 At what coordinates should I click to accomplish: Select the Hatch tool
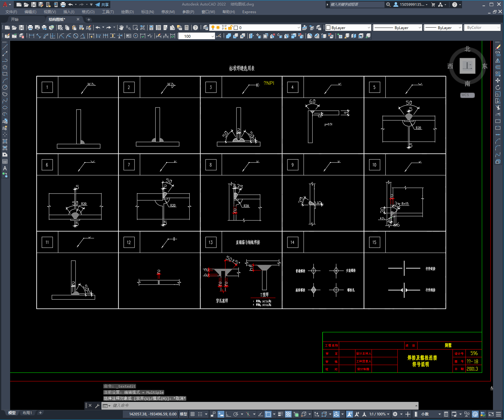click(5, 141)
